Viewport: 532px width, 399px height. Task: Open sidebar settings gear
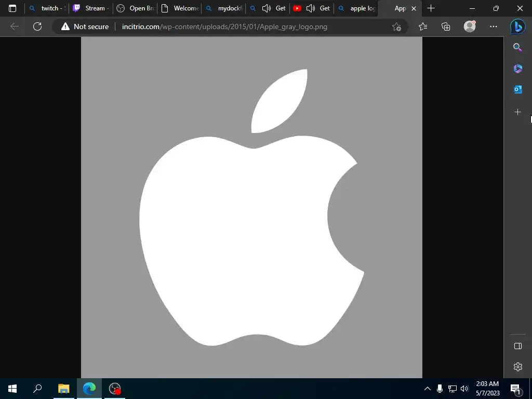[518, 367]
